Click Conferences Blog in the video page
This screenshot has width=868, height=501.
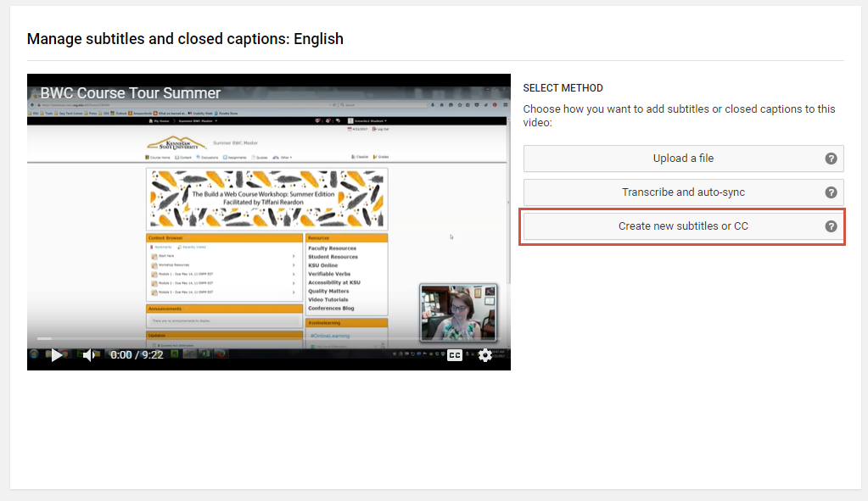pos(331,309)
